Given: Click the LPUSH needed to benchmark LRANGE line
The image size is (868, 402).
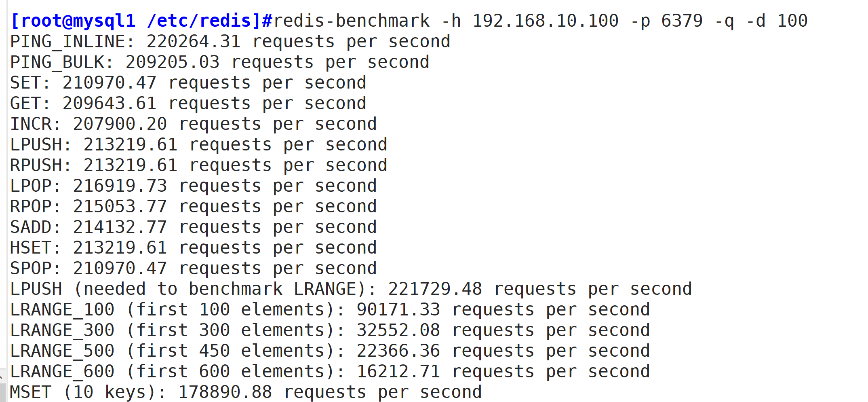Looking at the screenshot, I should 351,289.
